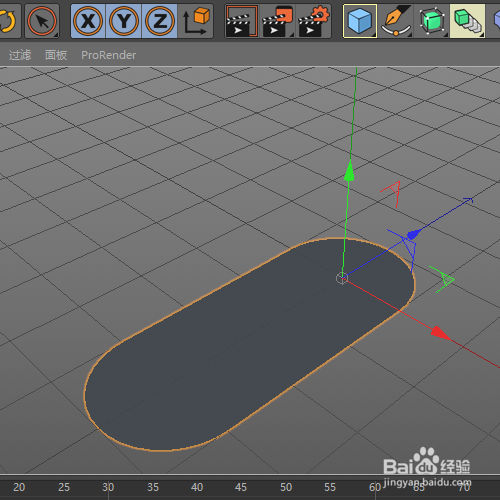Open the 过滤 menu
The height and width of the screenshot is (500, 500).
click(x=20, y=55)
